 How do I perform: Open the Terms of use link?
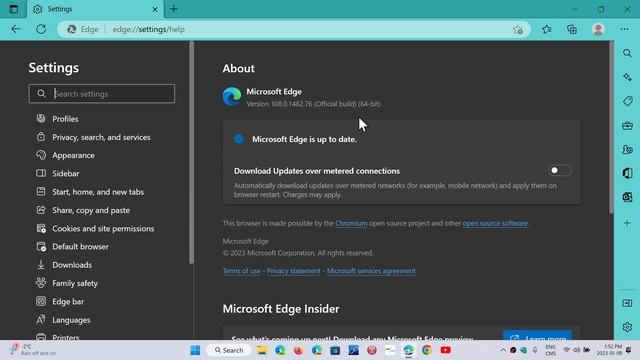point(241,271)
